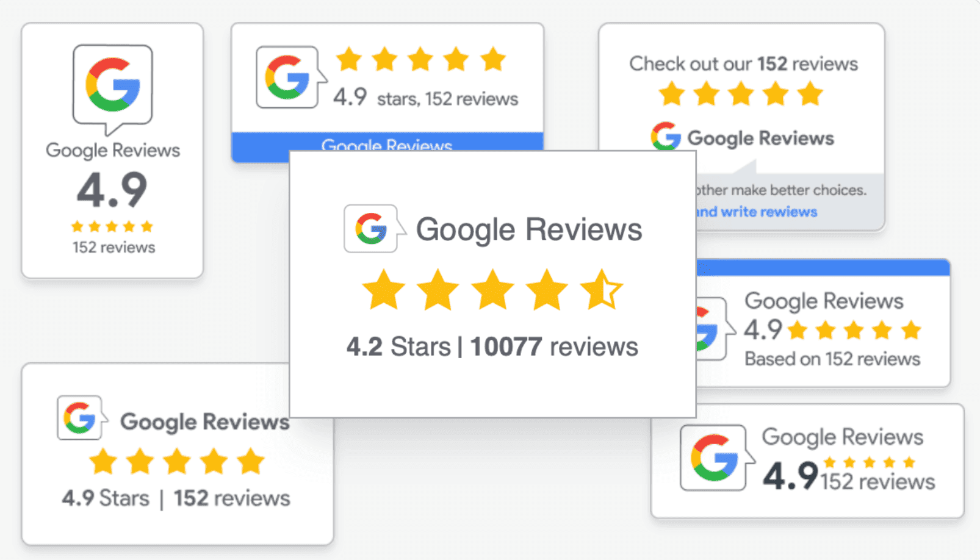
Task: Click the first star in the center rating
Action: point(384,290)
